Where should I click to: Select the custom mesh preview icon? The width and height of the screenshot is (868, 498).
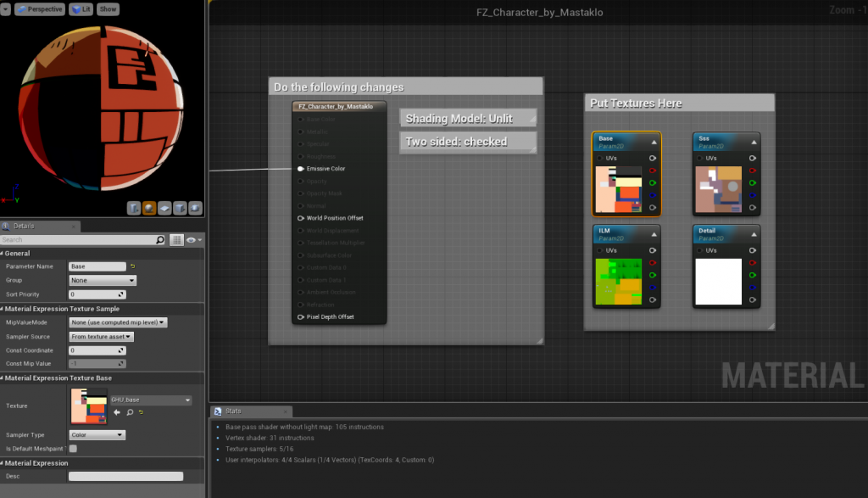[196, 208]
